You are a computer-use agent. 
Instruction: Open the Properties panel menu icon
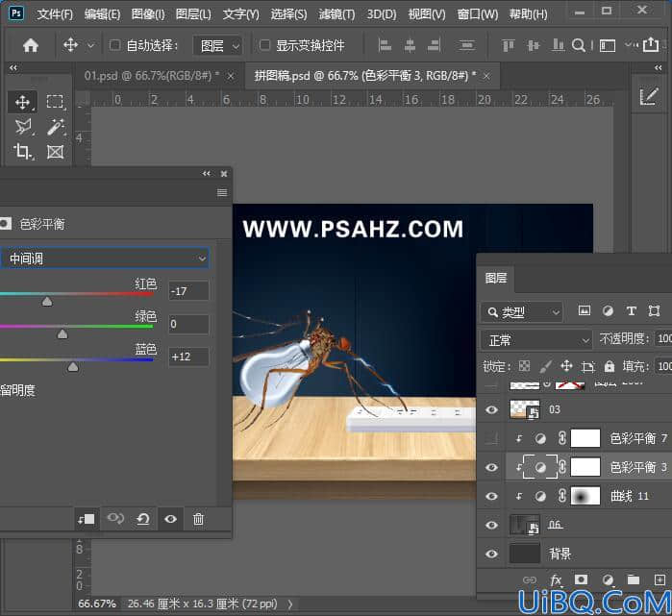tap(222, 192)
